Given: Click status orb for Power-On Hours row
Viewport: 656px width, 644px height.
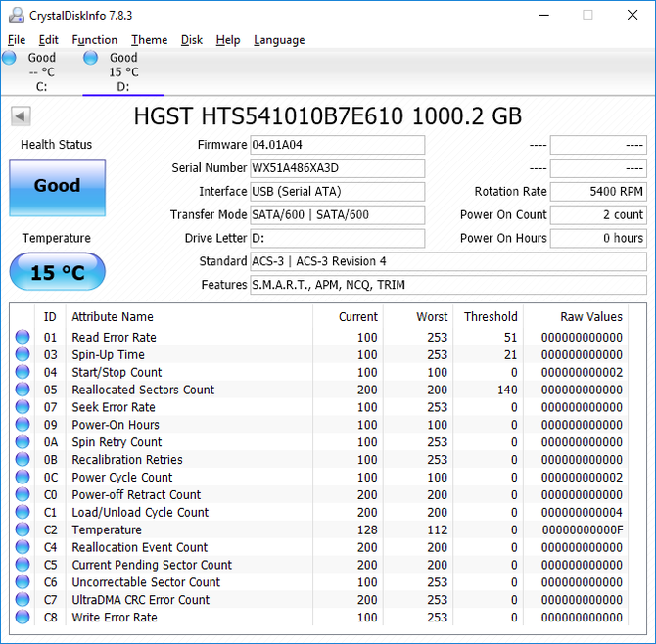Looking at the screenshot, I should (23, 425).
